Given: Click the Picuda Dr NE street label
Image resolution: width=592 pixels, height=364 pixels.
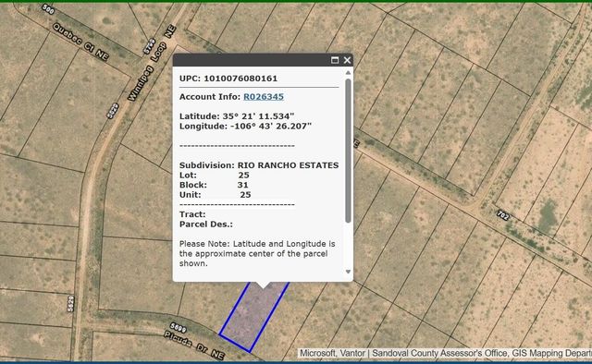Looking at the screenshot, I should [194, 345].
